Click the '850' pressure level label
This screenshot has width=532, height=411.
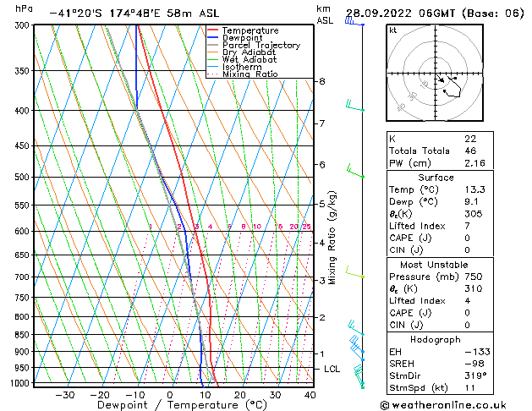[x=24, y=335]
